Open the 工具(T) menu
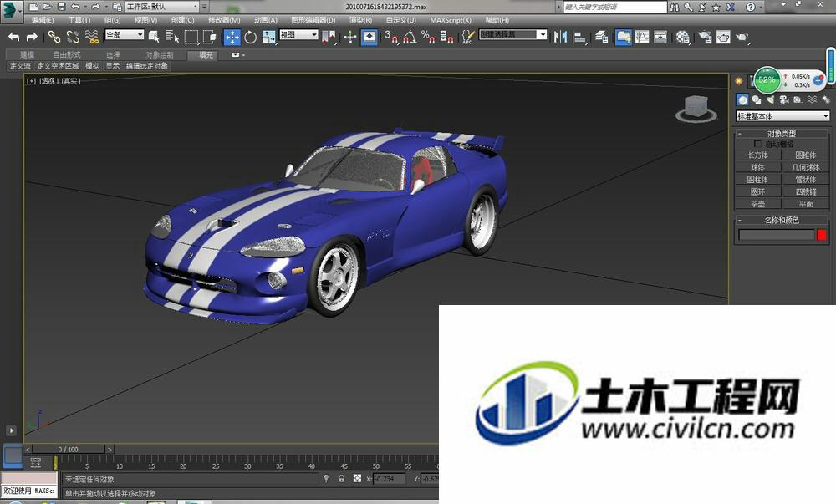Screen dimensions: 836x504 tap(79, 20)
